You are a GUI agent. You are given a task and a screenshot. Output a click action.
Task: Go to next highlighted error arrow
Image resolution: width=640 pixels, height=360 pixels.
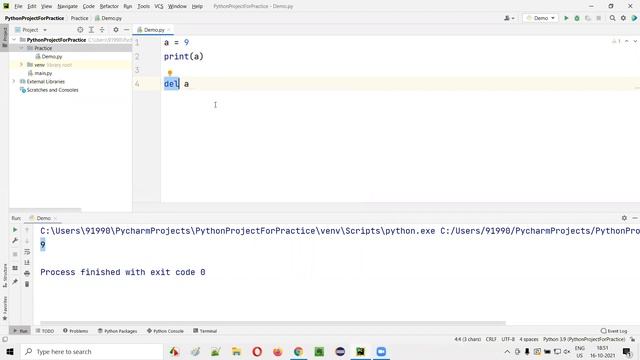coord(635,41)
